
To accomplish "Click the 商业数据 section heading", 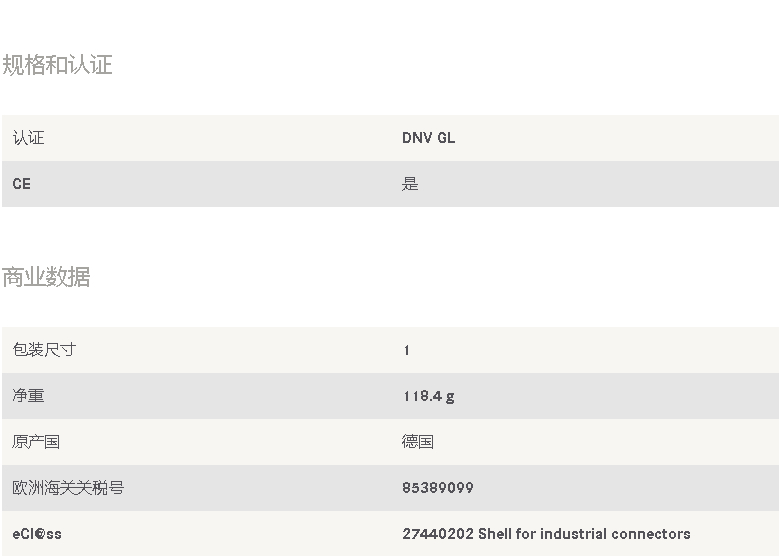I will (x=46, y=277).
